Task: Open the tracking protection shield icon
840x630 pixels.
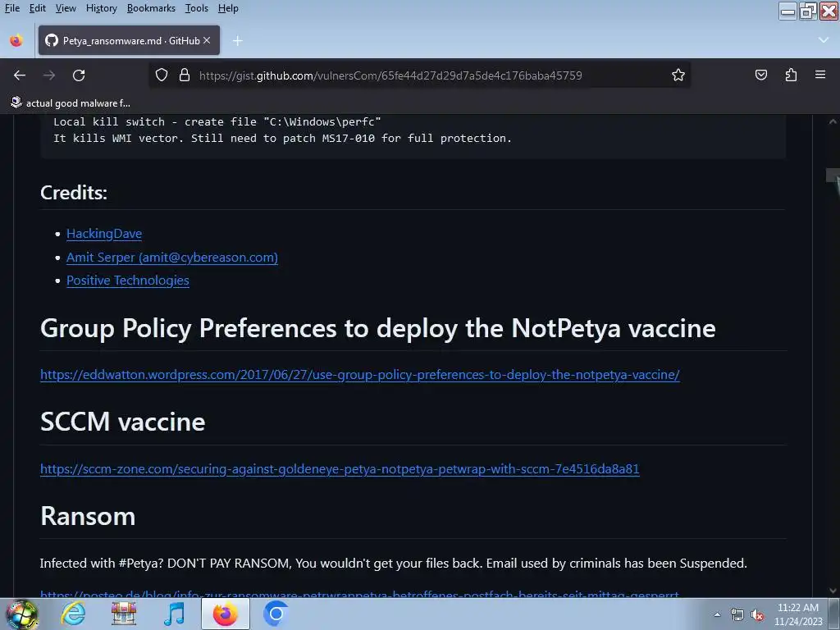Action: tap(162, 75)
